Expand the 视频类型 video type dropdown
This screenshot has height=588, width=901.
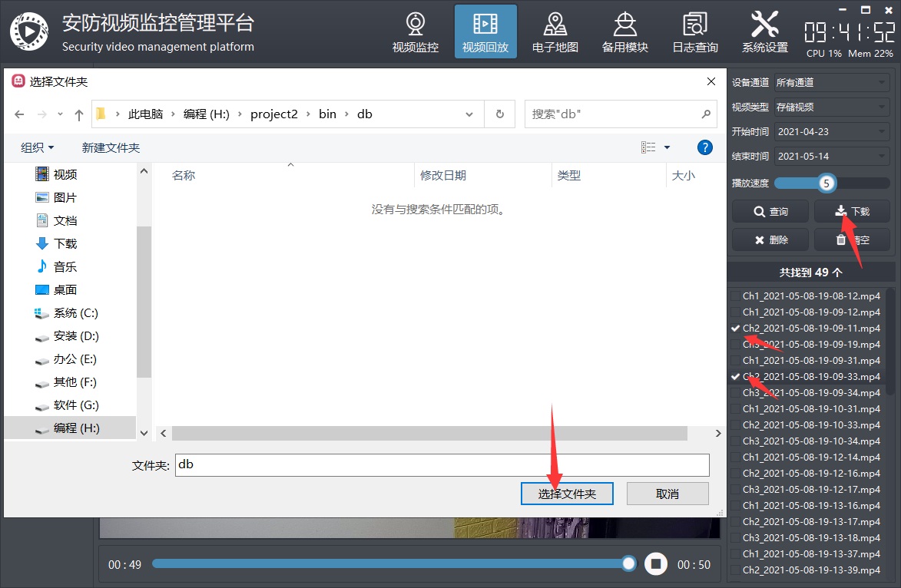(832, 107)
